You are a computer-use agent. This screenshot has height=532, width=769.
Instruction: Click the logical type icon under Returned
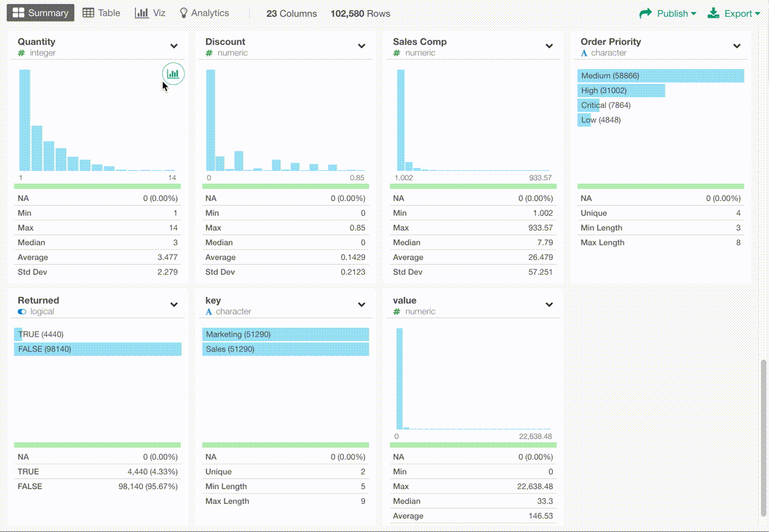(22, 312)
